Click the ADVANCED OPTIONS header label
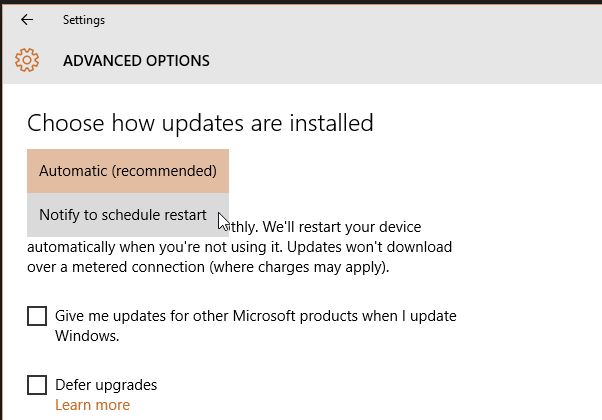602x420 pixels. tap(136, 61)
